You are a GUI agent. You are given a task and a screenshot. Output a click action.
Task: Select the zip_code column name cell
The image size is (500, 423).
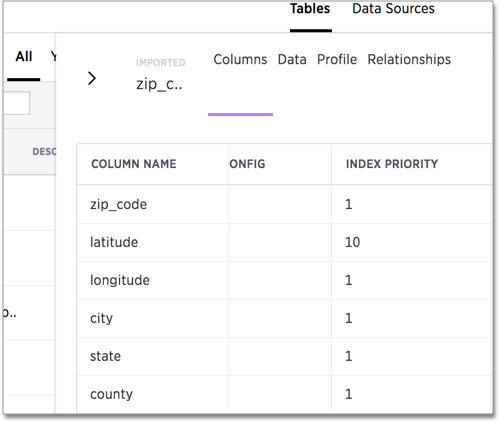click(x=152, y=204)
